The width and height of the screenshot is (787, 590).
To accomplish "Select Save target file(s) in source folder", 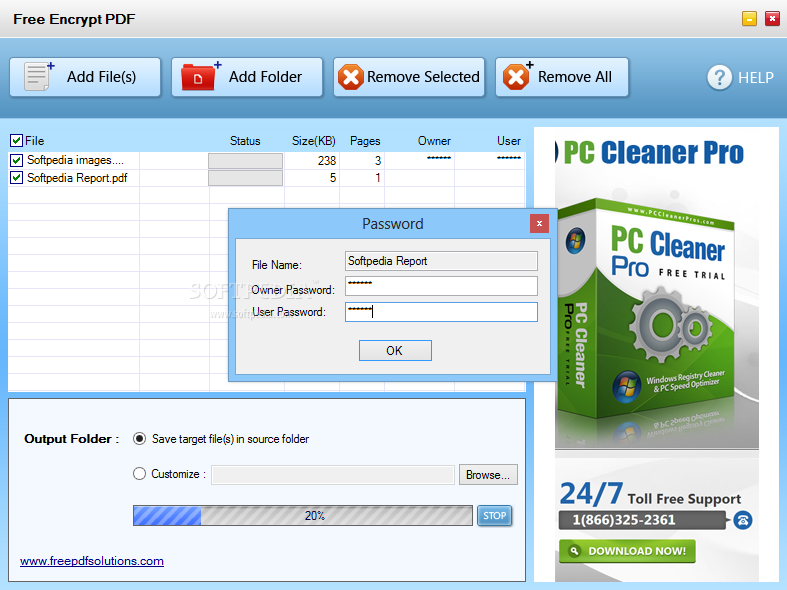I will coord(140,439).
